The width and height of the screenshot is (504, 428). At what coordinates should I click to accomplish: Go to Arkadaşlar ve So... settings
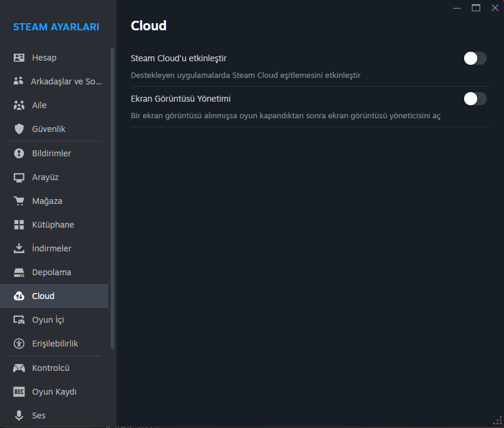coord(54,81)
